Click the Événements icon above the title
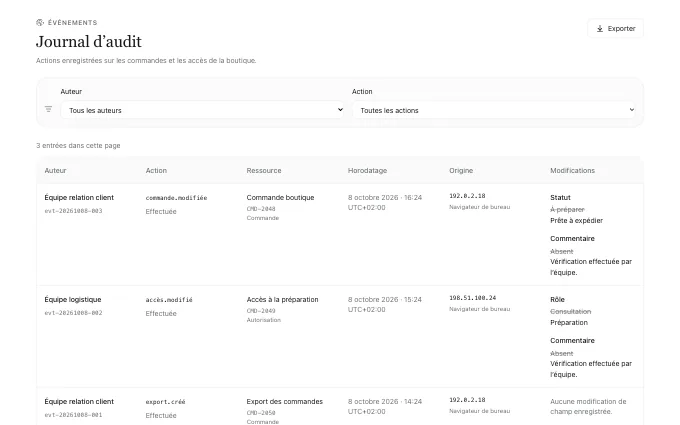Screen dimensions: 680x425 tap(40, 23)
